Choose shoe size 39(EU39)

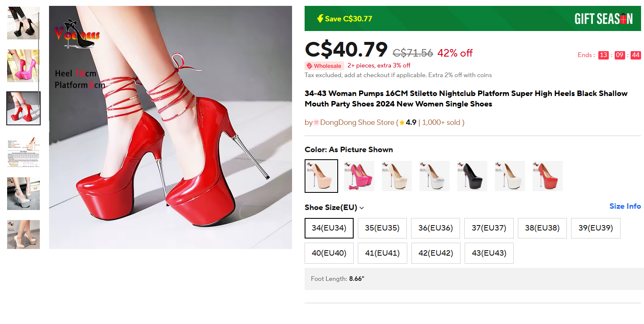(x=595, y=228)
